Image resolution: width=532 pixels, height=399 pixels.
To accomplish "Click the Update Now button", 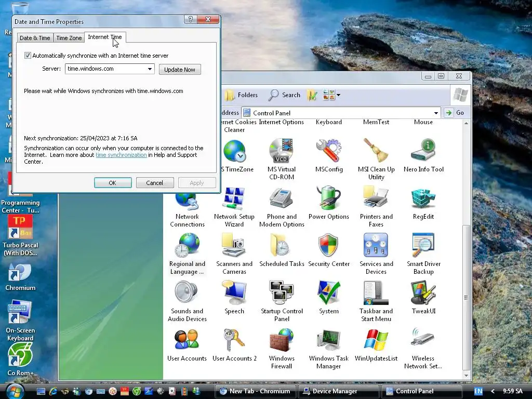I will click(x=180, y=70).
